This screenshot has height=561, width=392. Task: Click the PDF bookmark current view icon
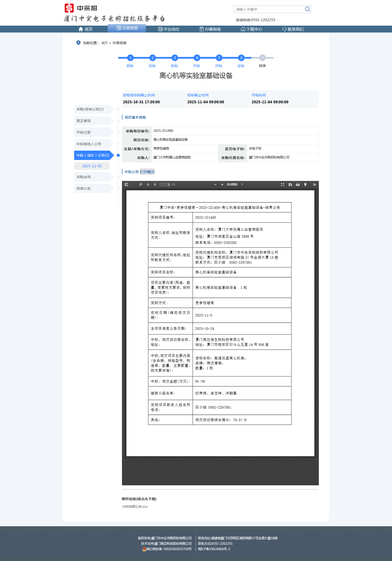tap(305, 185)
